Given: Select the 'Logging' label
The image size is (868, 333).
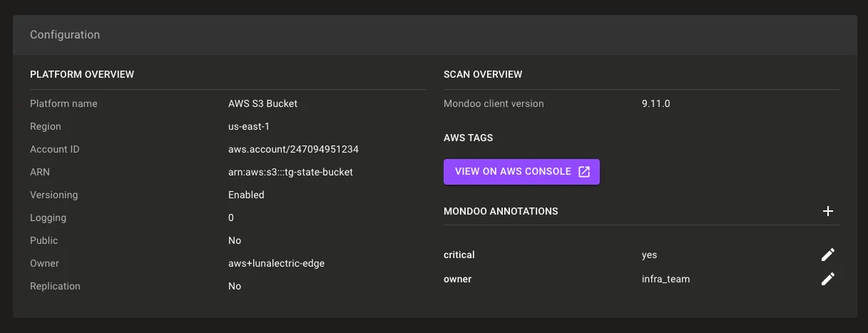Looking at the screenshot, I should (x=48, y=217).
